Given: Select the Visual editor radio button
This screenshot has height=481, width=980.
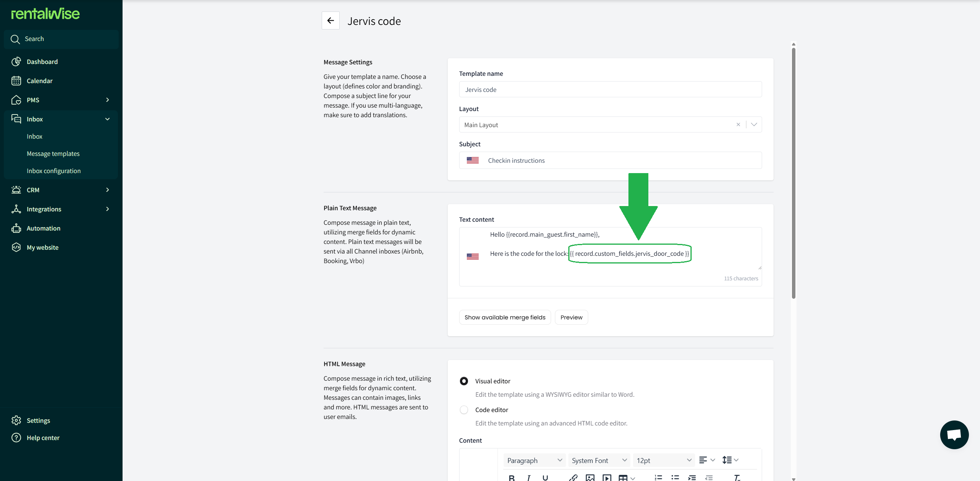Looking at the screenshot, I should pyautogui.click(x=464, y=381).
